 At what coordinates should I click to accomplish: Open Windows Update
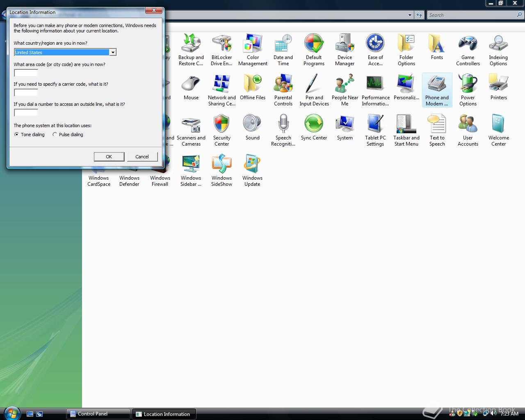[252, 171]
